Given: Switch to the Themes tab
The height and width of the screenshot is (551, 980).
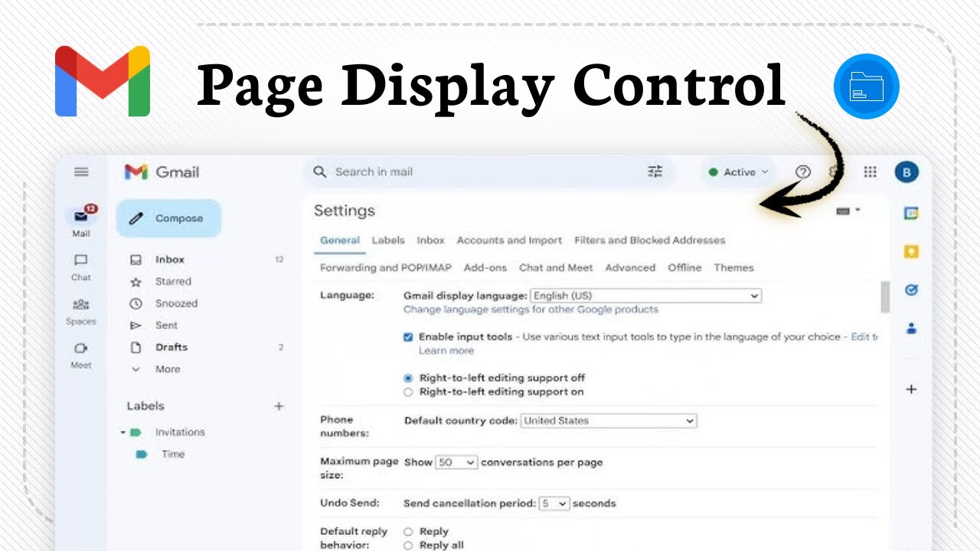Looking at the screenshot, I should click(x=733, y=268).
